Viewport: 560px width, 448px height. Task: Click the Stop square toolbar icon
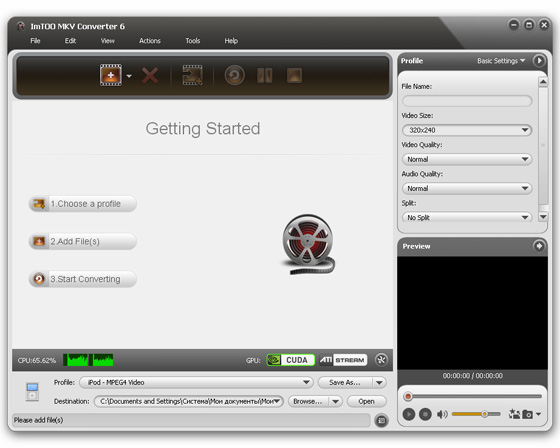click(x=294, y=75)
